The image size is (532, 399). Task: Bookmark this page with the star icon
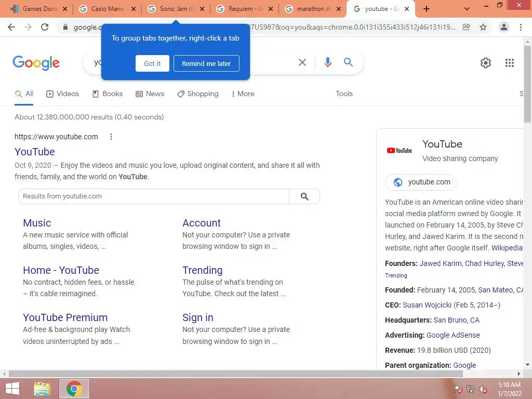click(x=483, y=27)
